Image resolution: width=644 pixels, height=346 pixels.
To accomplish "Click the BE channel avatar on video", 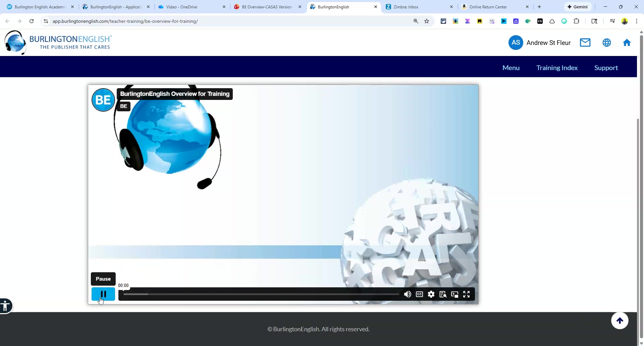I will [103, 100].
